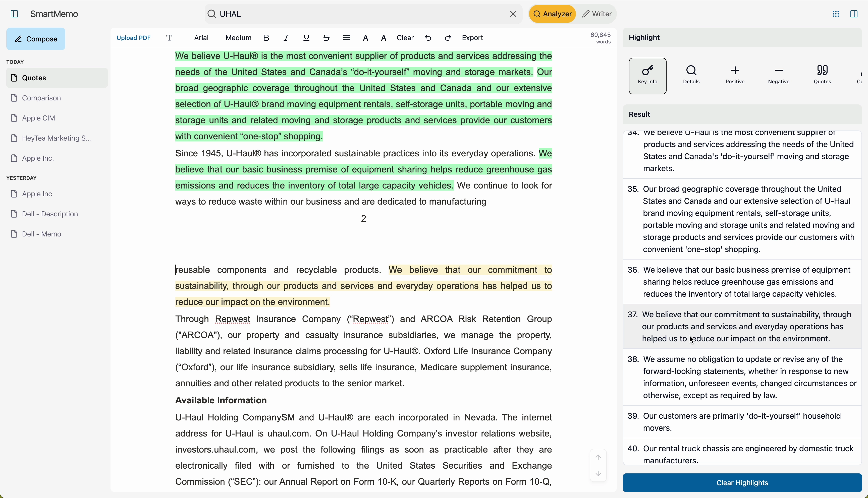Click the Clear Highlights button
The image size is (868, 498).
click(742, 483)
